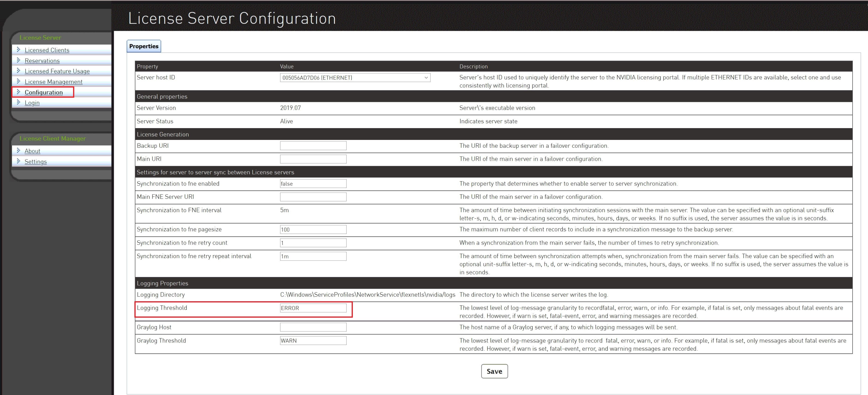Open the License Management page
Viewport: 868px width, 395px height.
point(53,81)
